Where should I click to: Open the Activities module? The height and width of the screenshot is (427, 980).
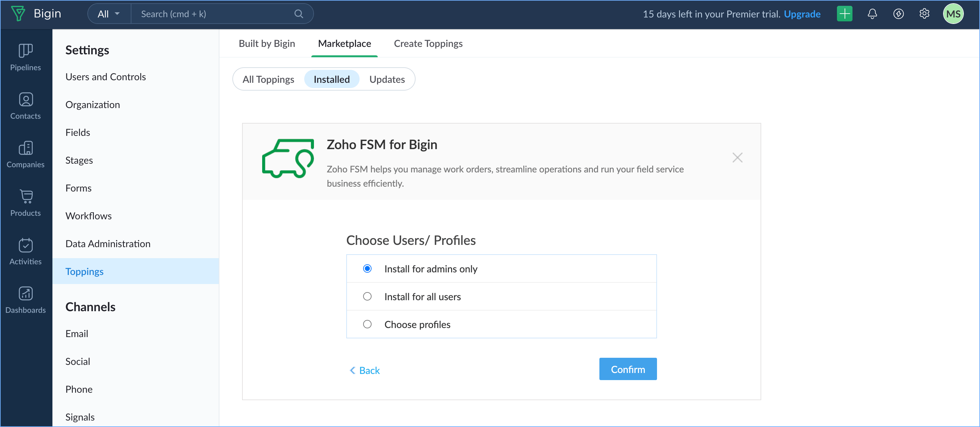coord(26,252)
